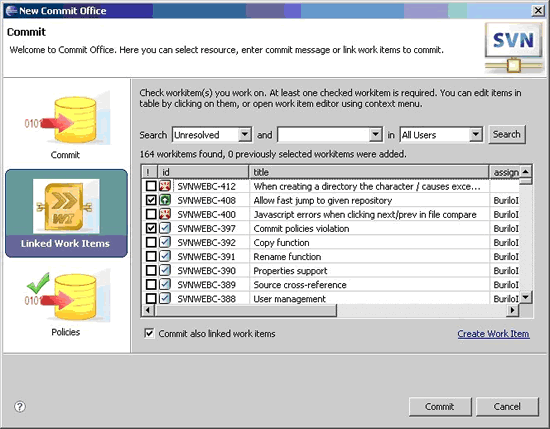
Task: Click the help question mark icon
Action: pyautogui.click(x=20, y=407)
